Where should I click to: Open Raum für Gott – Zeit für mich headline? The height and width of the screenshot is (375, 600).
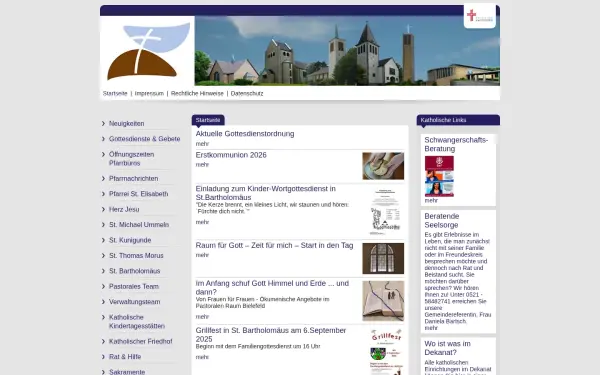tap(274, 245)
